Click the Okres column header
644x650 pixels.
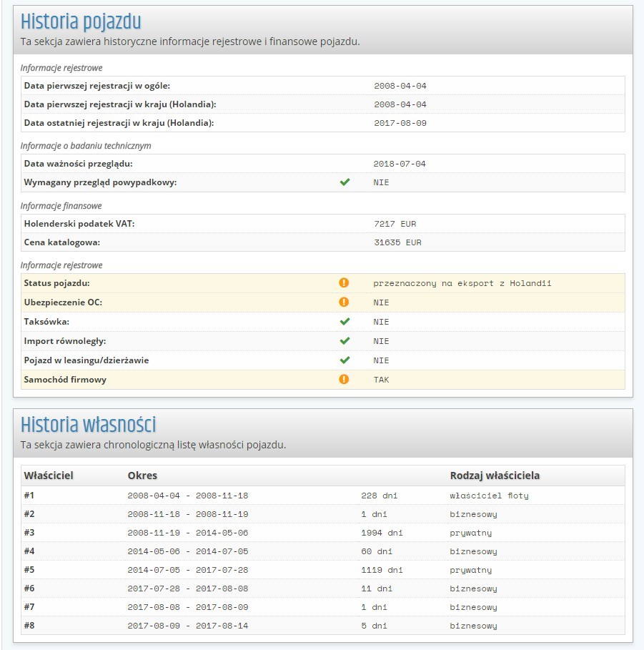[142, 476]
